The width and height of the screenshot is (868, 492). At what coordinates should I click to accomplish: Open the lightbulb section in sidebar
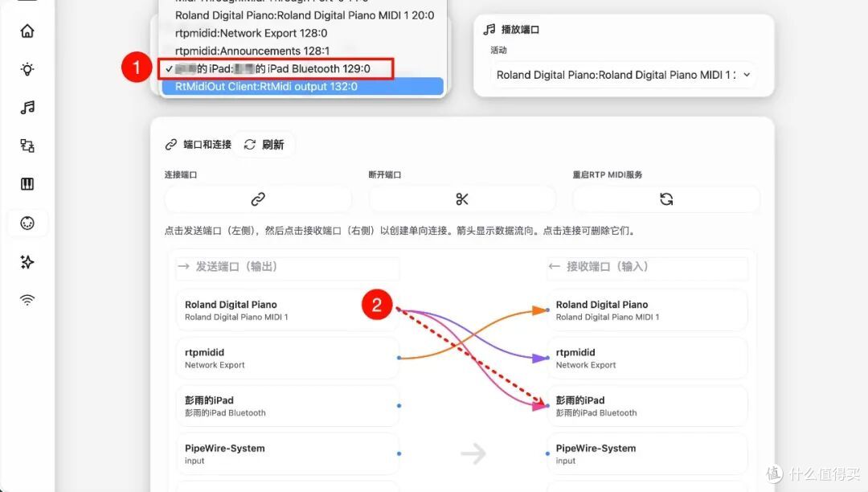coord(27,69)
